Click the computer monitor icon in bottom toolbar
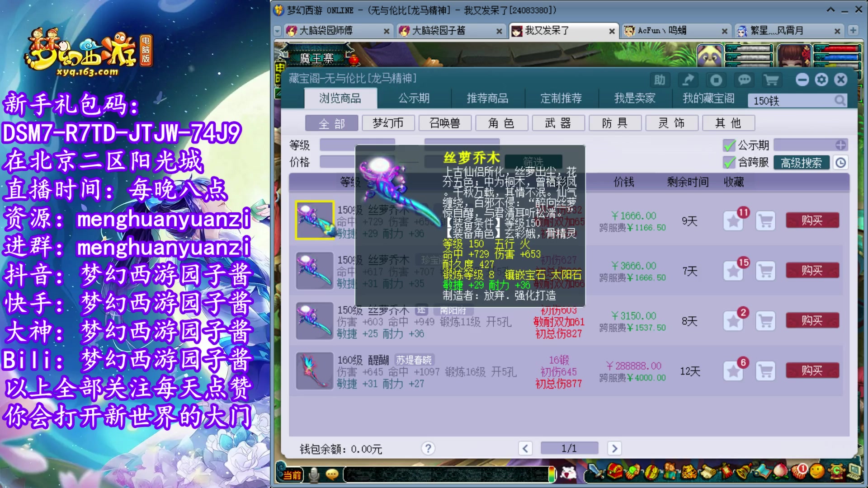The height and width of the screenshot is (488, 868). pos(854,472)
